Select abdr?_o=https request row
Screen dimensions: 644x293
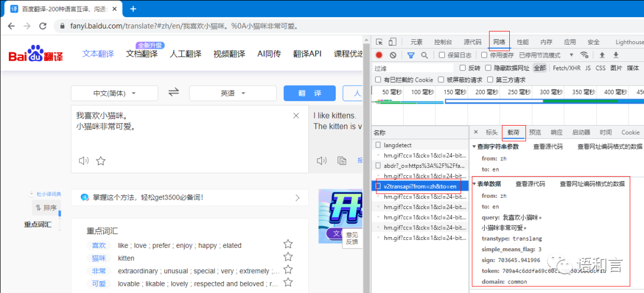tap(420, 166)
